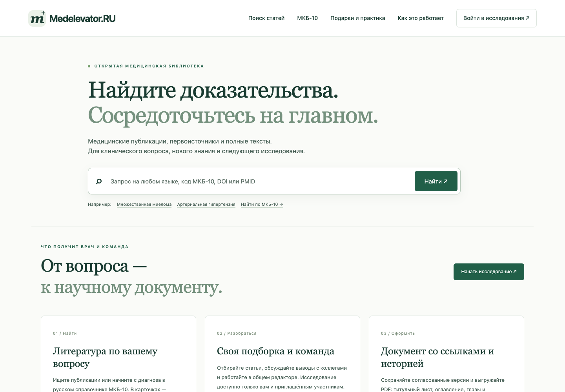This screenshot has width=565, height=392.
Task: Pick the Артериальная гипертензия example query
Action: point(206,204)
